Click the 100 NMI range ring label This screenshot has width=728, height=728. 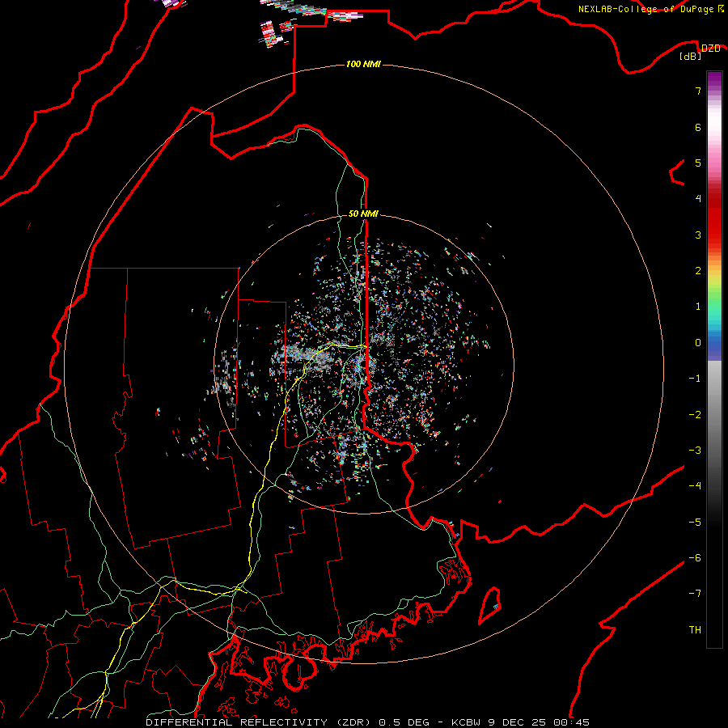(x=363, y=64)
